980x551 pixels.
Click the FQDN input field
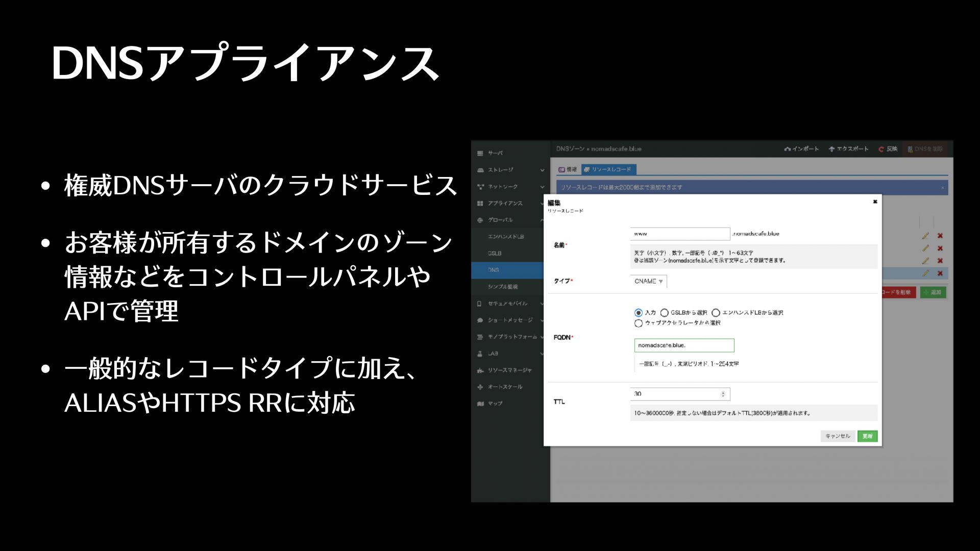tap(684, 345)
